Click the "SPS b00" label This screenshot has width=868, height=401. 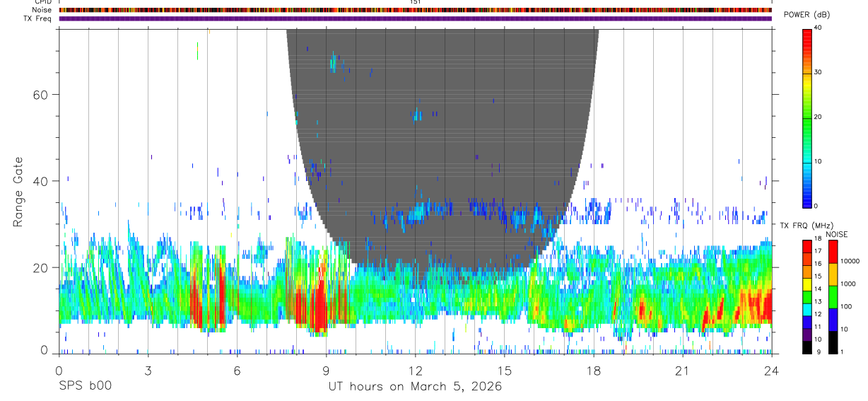[85, 386]
